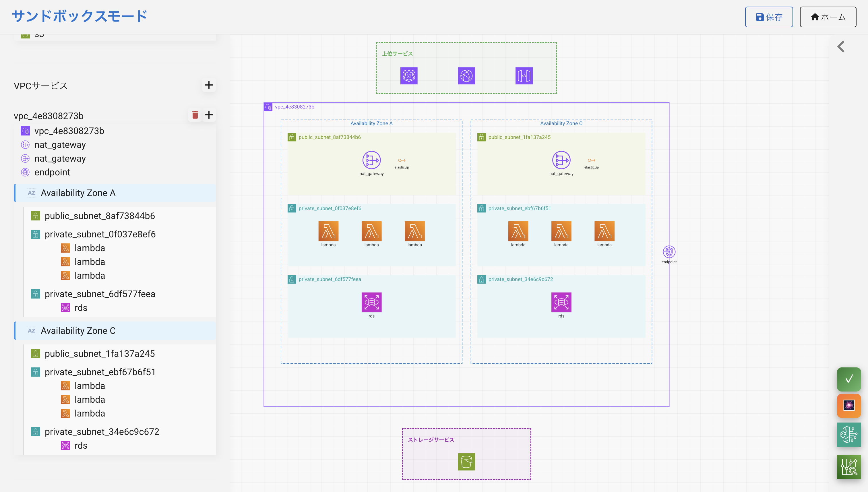The width and height of the screenshot is (868, 492).
Task: Collapse Availability Zone A section
Action: pos(115,193)
